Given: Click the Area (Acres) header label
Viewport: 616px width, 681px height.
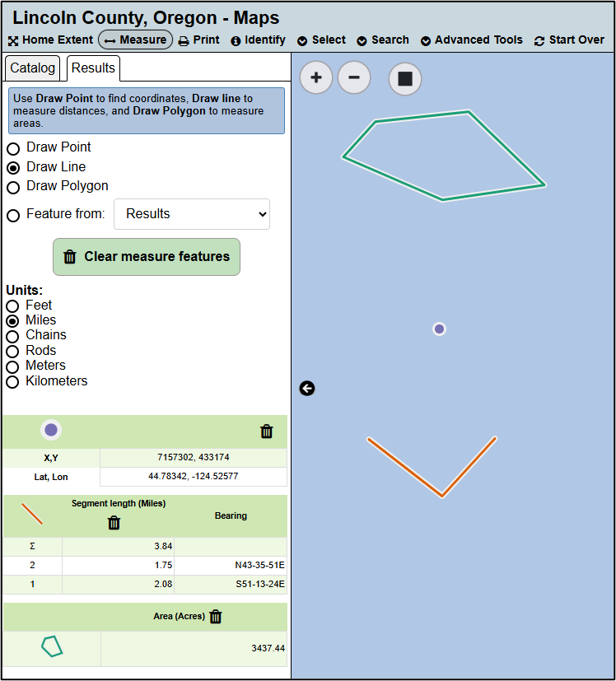Looking at the screenshot, I should click(x=179, y=616).
